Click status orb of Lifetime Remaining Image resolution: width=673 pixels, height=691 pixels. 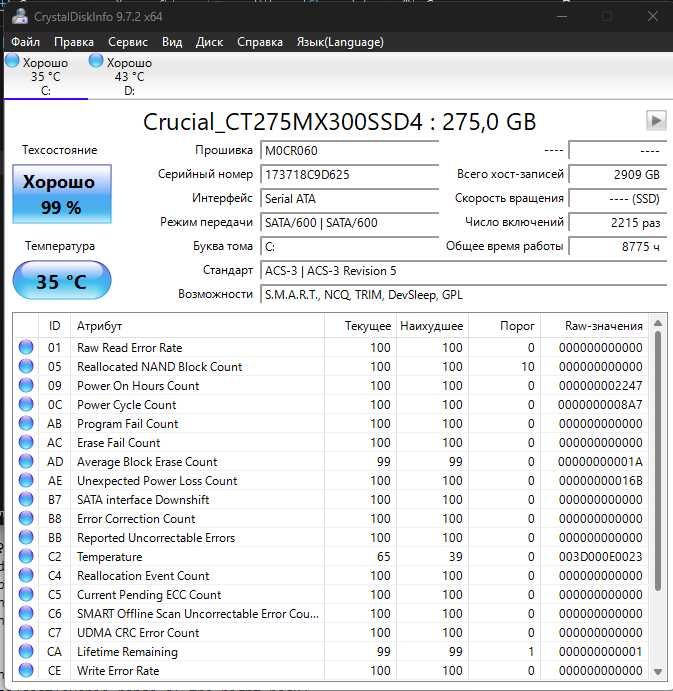[26, 651]
